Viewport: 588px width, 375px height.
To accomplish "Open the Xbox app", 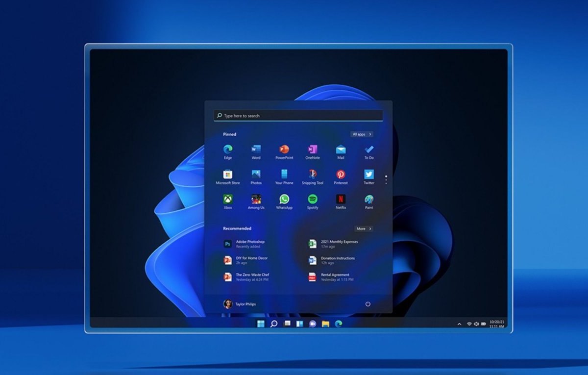I will point(228,202).
